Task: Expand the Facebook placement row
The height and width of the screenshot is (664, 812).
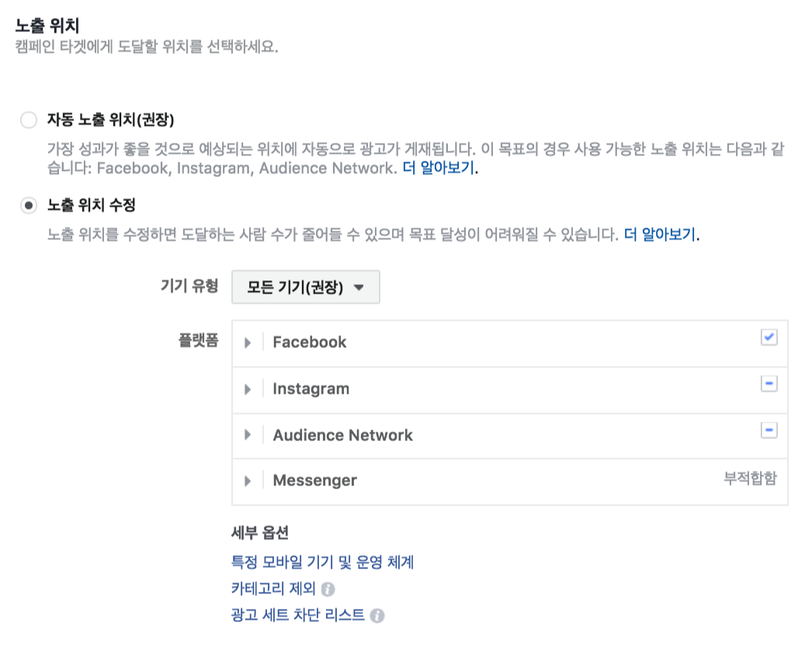Action: (x=249, y=342)
